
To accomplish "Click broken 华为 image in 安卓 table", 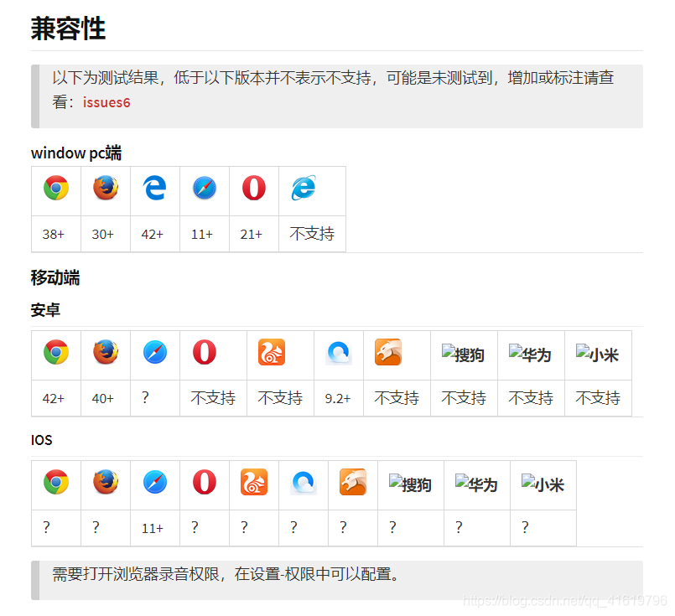I will tap(530, 355).
